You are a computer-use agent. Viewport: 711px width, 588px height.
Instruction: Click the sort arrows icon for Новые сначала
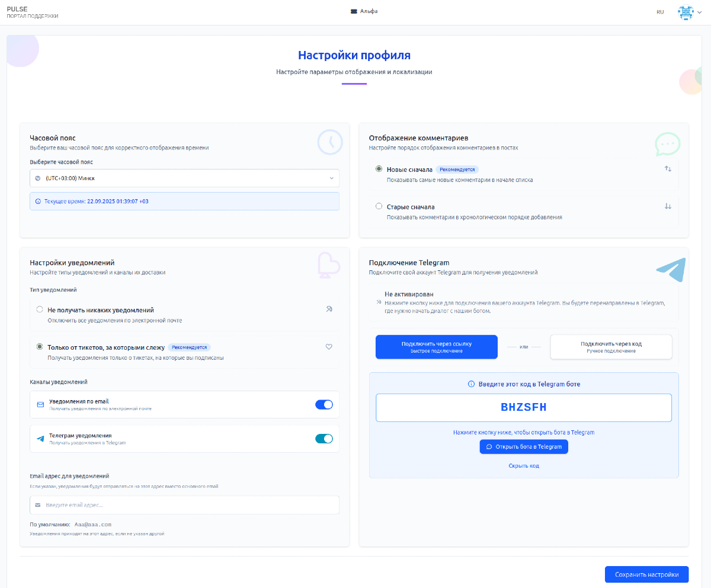668,169
